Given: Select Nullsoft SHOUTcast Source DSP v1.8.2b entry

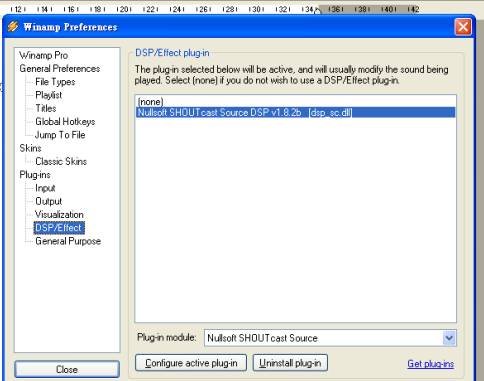Looking at the screenshot, I should click(x=296, y=112).
